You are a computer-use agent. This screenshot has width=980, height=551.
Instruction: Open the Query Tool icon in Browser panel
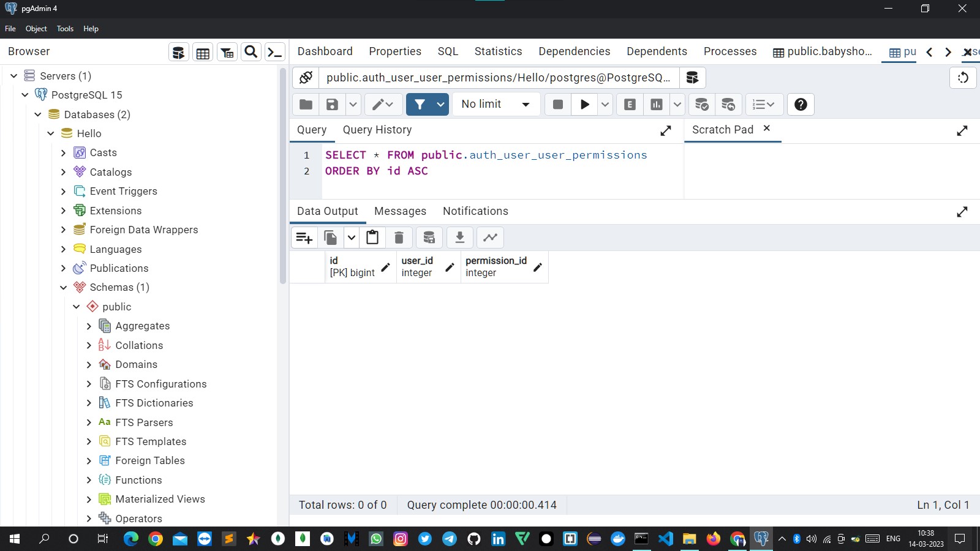tap(178, 52)
